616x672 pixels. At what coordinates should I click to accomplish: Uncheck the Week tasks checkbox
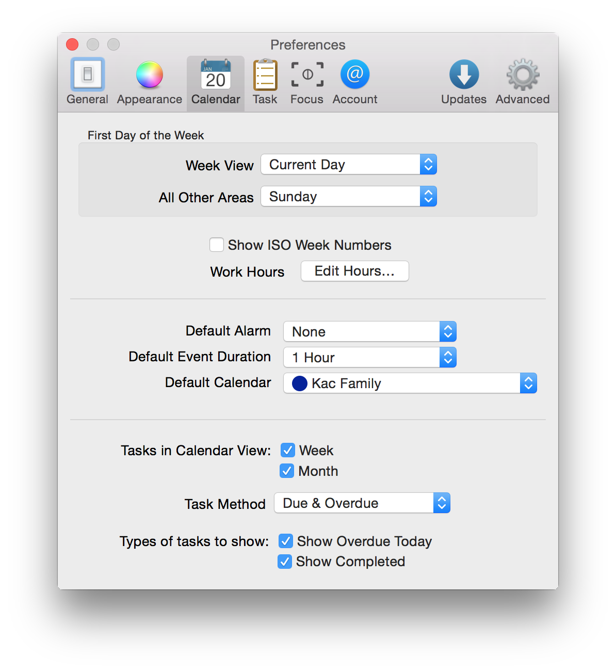point(288,450)
